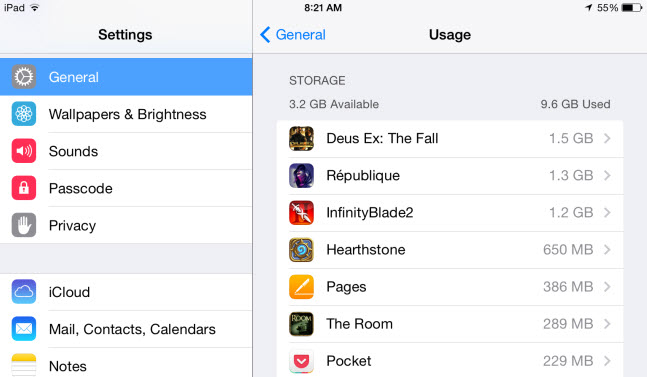Tap the blue back arrow chevron
The height and width of the screenshot is (377, 647).
pyautogui.click(x=265, y=35)
